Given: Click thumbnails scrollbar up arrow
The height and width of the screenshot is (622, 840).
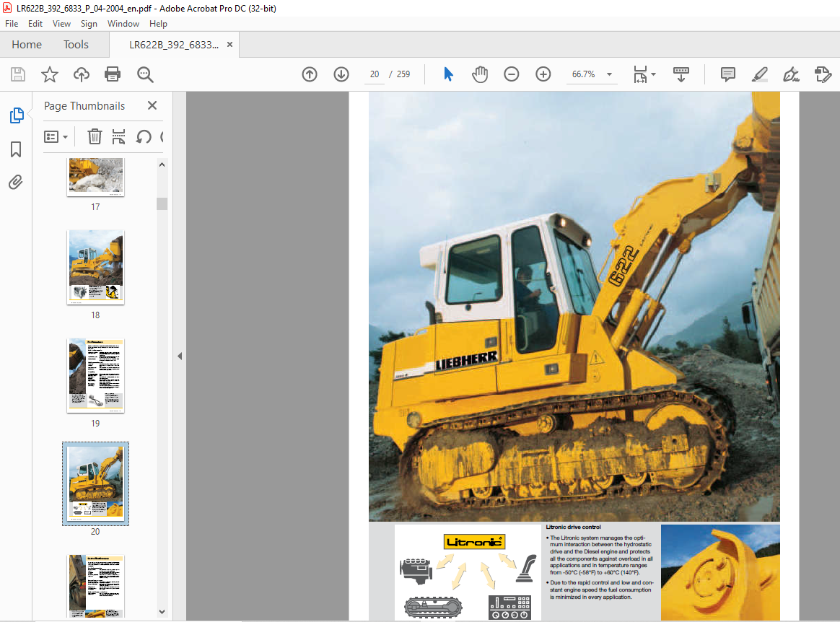Looking at the screenshot, I should click(162, 165).
